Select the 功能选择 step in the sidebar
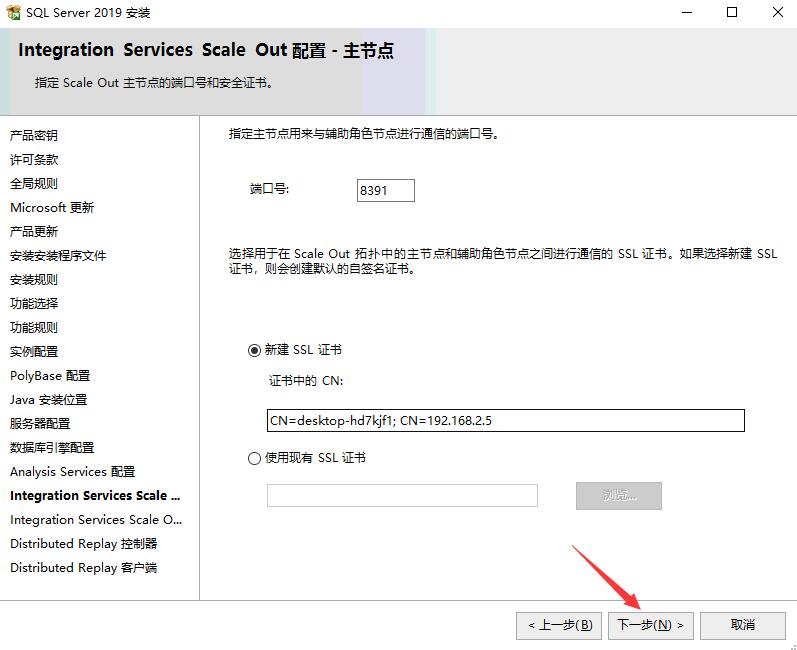The image size is (797, 650). pos(34,303)
